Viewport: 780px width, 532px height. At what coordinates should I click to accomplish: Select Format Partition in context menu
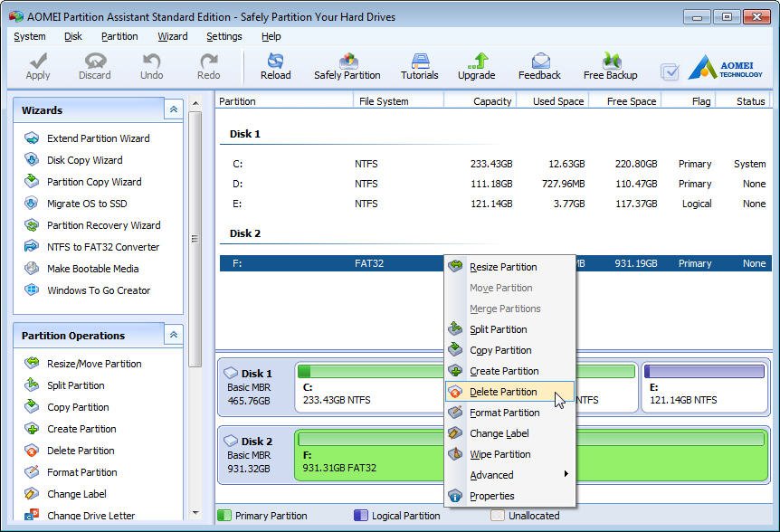pos(509,413)
